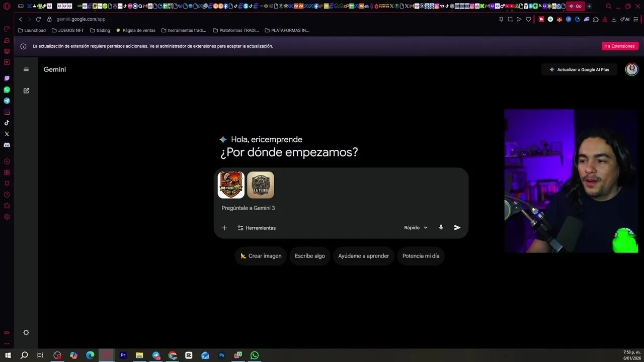Open Discord in the Opera sidebar

click(x=7, y=145)
